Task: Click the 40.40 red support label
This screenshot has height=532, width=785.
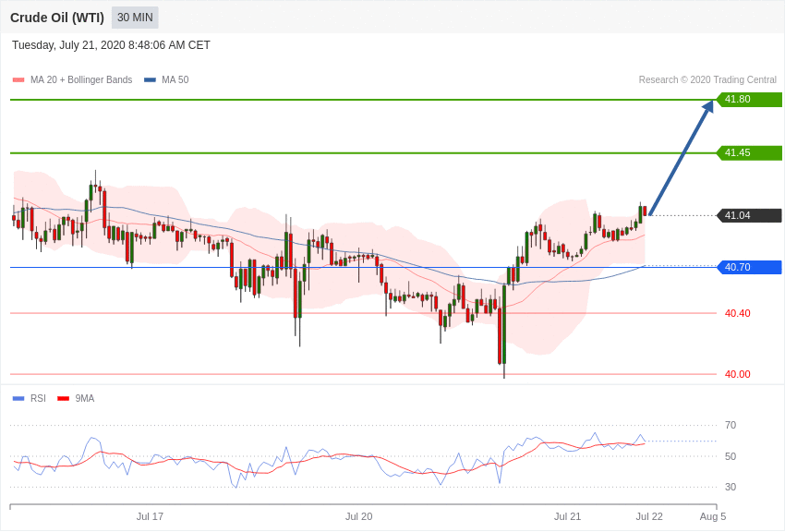Action: [x=738, y=313]
